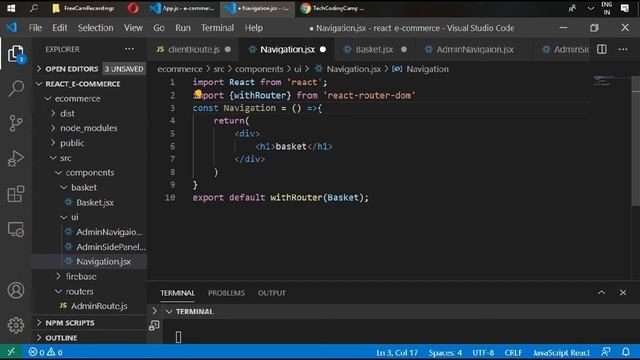Screen dimensions: 640x360
Task: Open Explorer views and more actions ellipsis
Action: click(x=129, y=49)
